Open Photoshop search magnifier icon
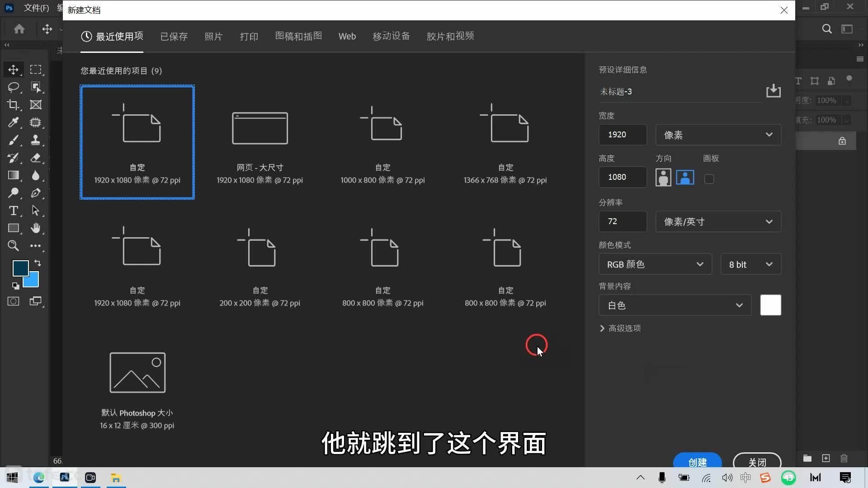The image size is (868, 488). tap(827, 29)
